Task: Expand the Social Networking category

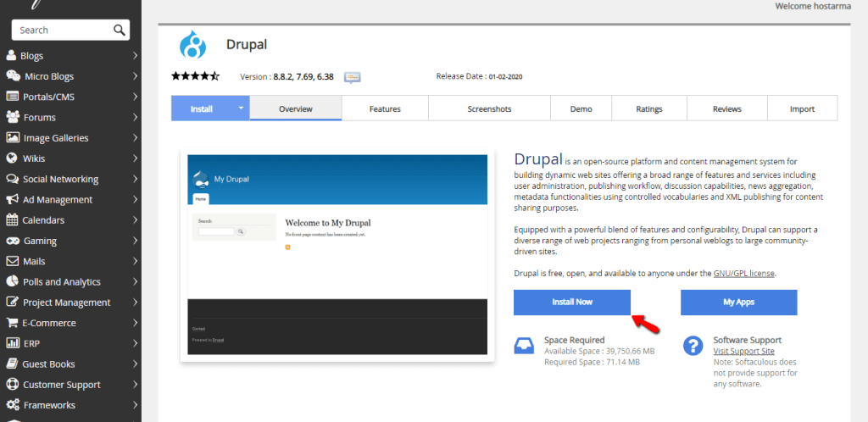Action: click(135, 180)
